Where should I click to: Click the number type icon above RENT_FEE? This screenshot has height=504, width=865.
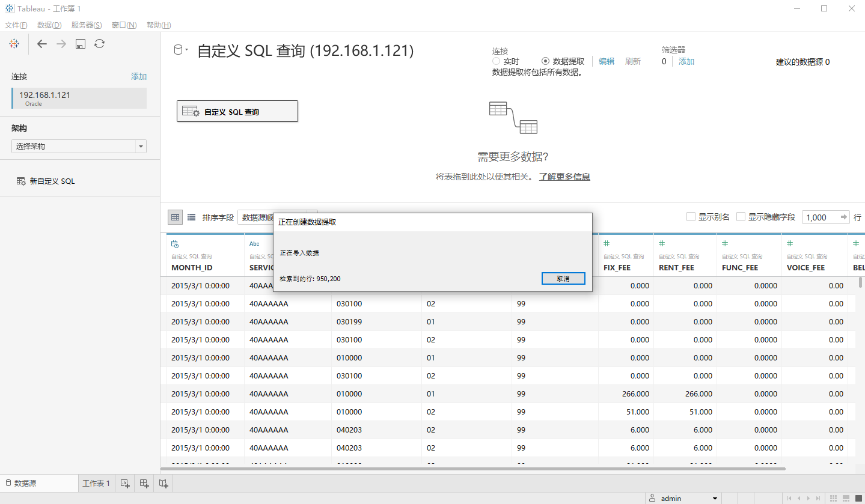(662, 244)
